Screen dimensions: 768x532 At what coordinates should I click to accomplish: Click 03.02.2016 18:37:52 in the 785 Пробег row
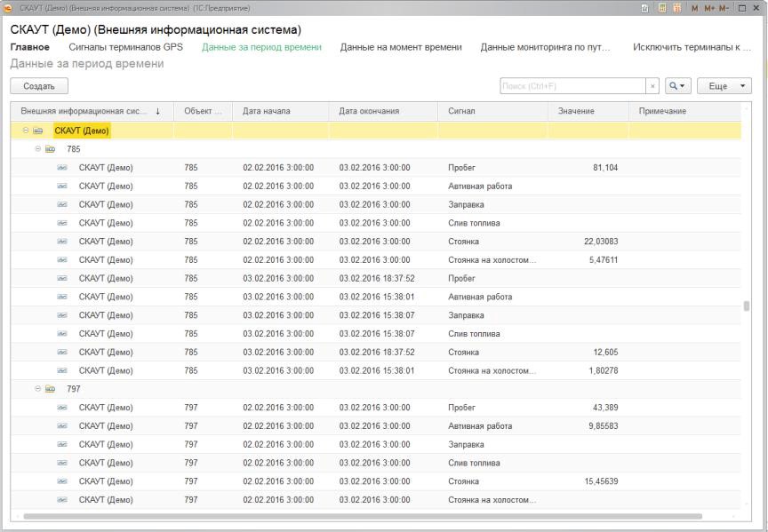pos(377,278)
